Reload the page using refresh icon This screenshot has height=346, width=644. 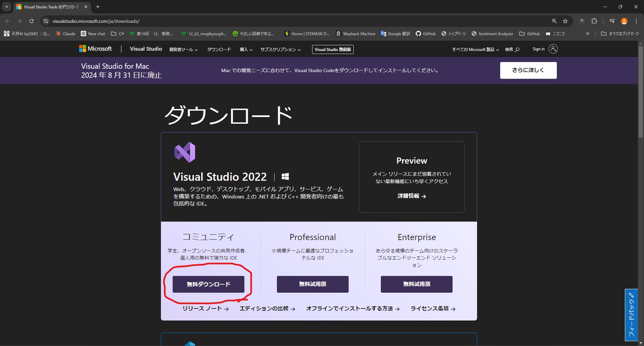point(32,21)
